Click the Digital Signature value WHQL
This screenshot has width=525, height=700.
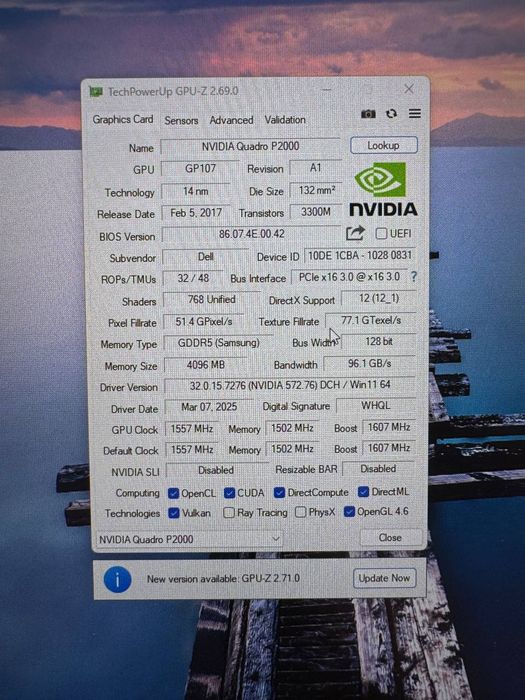[x=376, y=406]
